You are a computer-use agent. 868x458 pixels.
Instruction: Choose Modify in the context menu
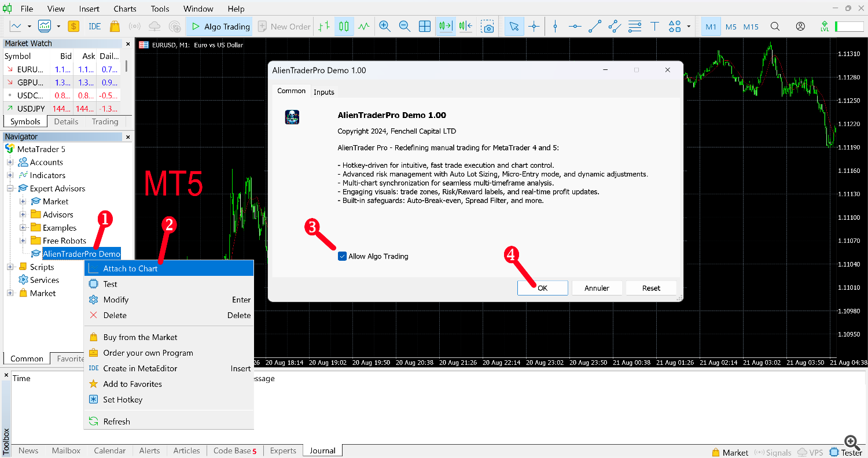click(x=169, y=300)
